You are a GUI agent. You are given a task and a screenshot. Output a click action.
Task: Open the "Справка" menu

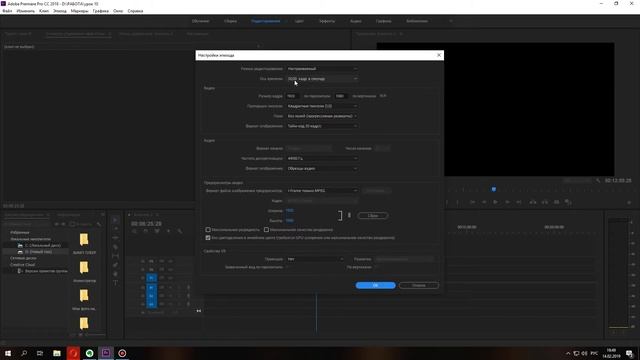click(x=135, y=11)
